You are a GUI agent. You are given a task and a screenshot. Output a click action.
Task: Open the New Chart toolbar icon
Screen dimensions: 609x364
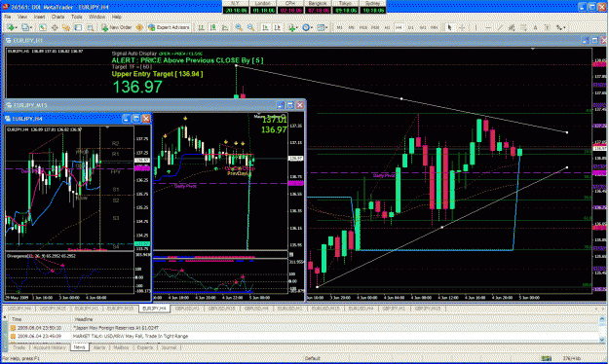click(x=11, y=27)
